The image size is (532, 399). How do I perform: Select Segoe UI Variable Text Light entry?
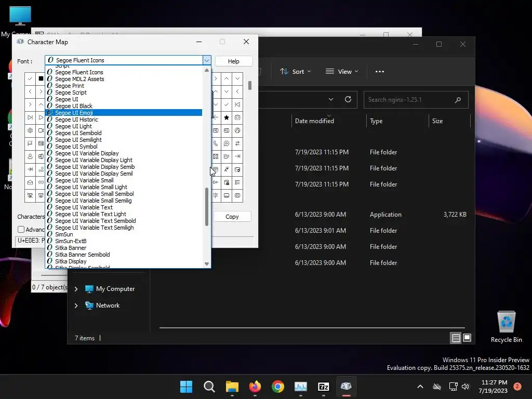click(124, 214)
